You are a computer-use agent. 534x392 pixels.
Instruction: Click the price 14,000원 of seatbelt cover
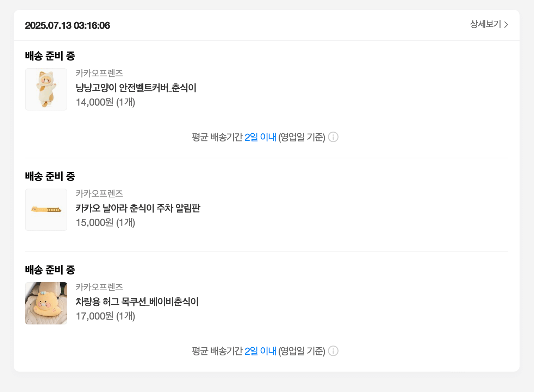pos(106,102)
